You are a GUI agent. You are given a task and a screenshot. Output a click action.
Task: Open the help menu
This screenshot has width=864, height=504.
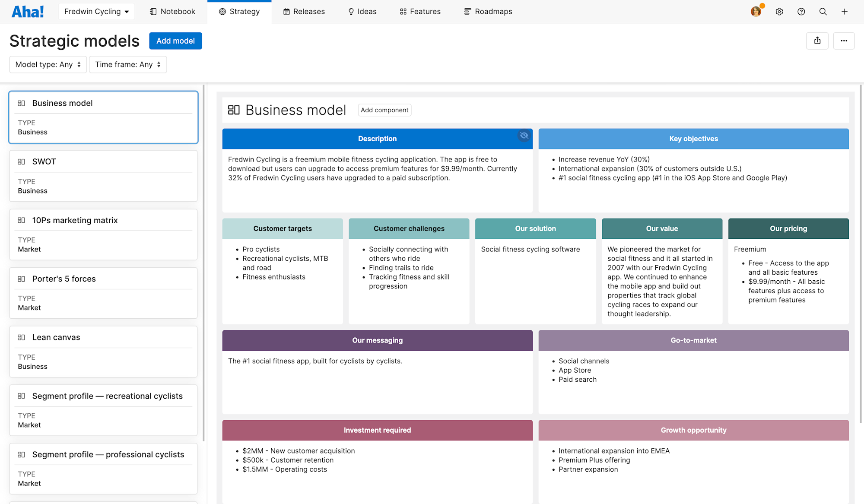tap(801, 12)
